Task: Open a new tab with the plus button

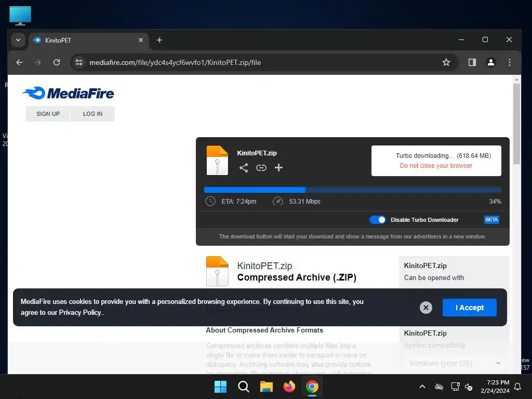Action: click(159, 40)
